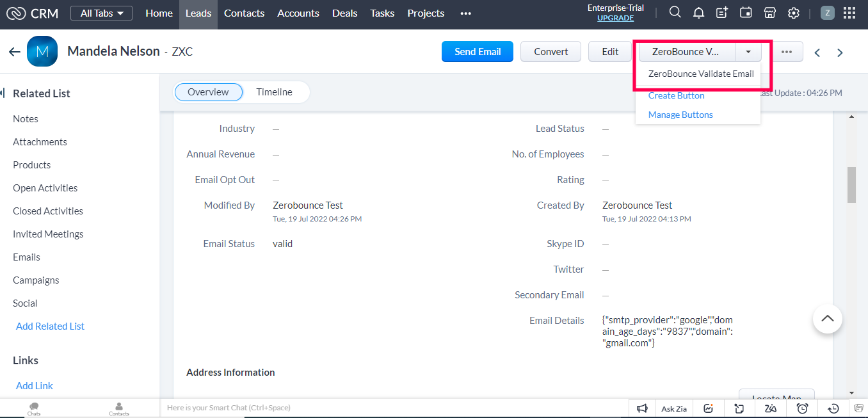Open the Setup gear icon
Screen dimensions: 868x418
tap(794, 13)
